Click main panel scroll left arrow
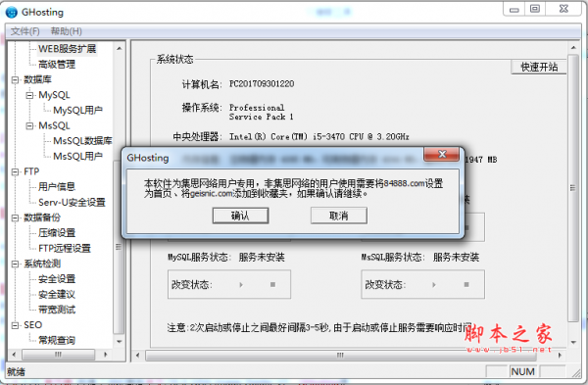Image resolution: width=588 pixels, height=385 pixels. coord(137,355)
